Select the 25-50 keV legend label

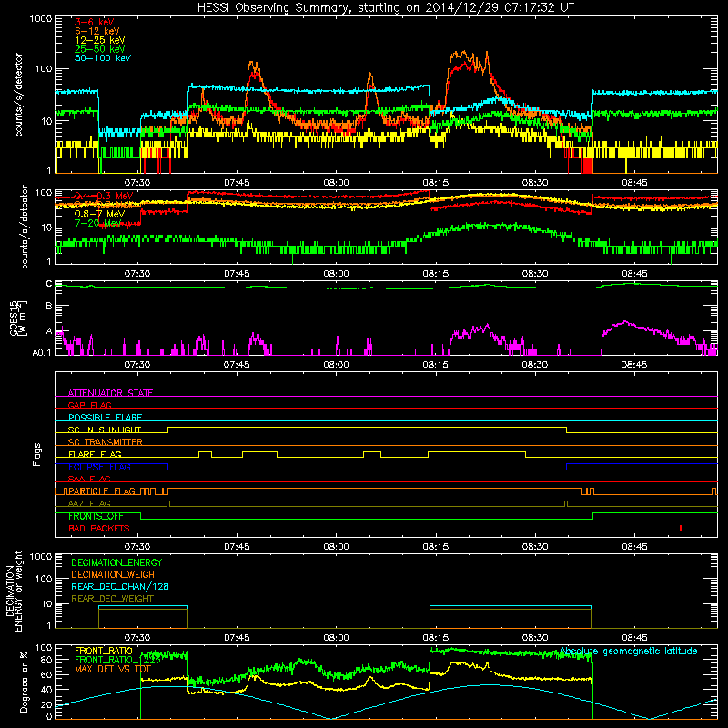pos(99,49)
